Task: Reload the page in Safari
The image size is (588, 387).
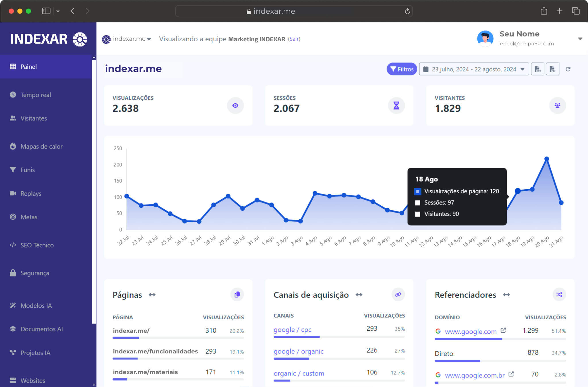Action: pos(407,11)
